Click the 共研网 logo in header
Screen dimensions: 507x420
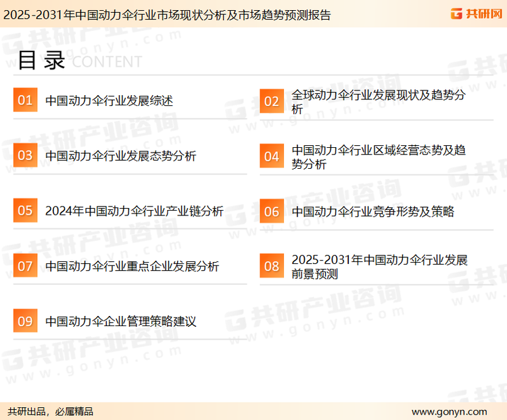click(x=477, y=14)
